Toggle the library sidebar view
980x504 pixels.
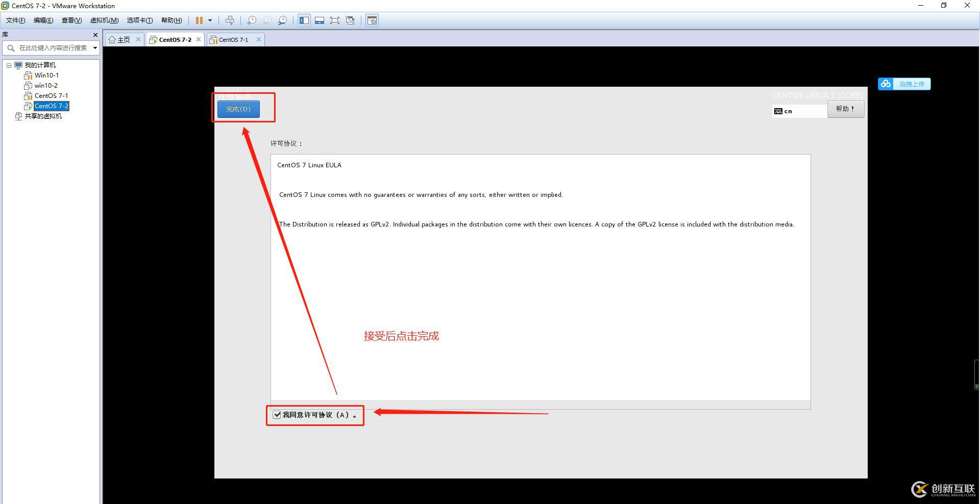[x=304, y=20]
